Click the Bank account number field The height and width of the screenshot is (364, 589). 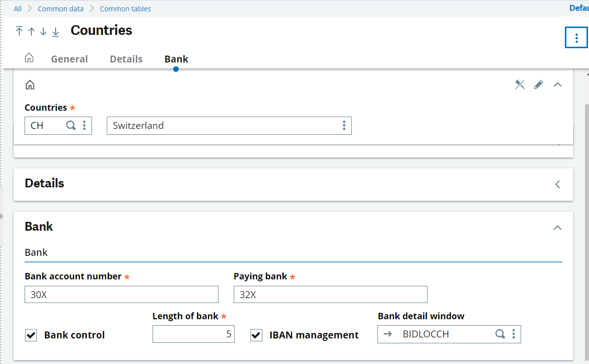122,295
